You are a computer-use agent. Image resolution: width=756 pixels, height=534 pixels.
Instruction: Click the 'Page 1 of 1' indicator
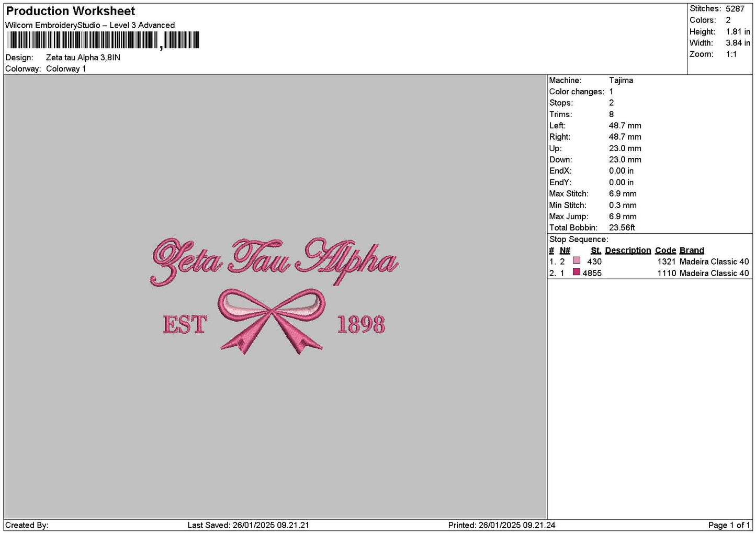point(729,525)
